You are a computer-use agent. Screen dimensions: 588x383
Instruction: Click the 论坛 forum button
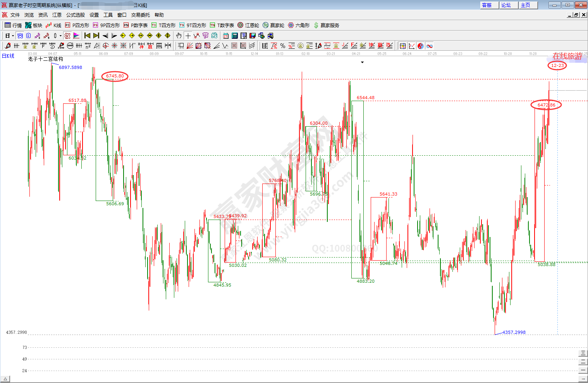(x=506, y=5)
